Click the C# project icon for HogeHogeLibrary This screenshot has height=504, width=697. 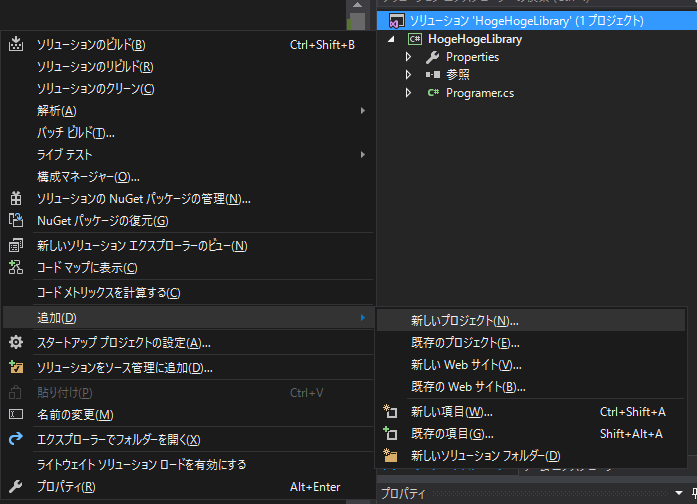click(x=415, y=39)
